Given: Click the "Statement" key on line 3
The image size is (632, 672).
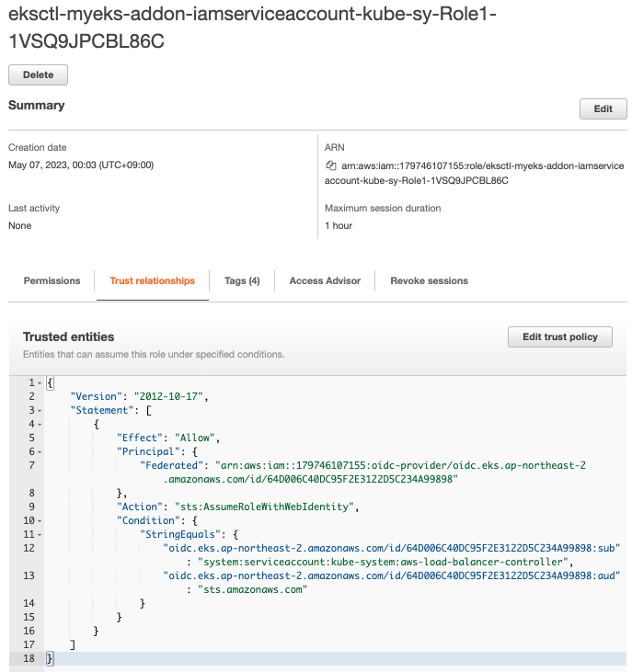Looking at the screenshot, I should pyautogui.click(x=101, y=410).
